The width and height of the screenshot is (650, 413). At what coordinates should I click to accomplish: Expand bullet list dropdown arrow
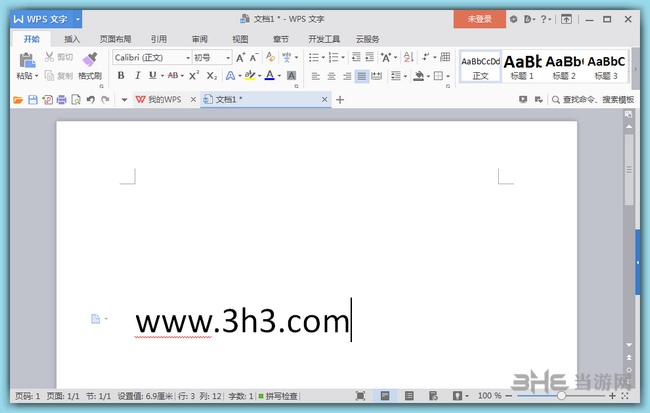point(323,57)
